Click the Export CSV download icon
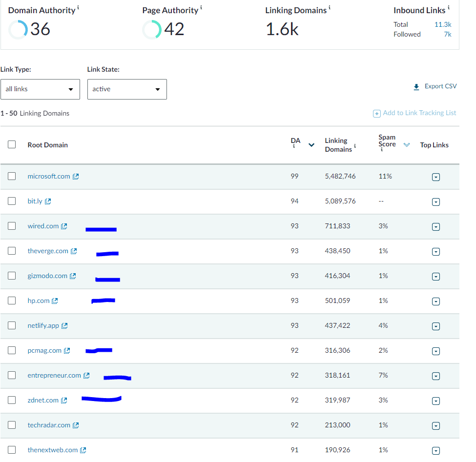Image resolution: width=476 pixels, height=462 pixels. 416,87
